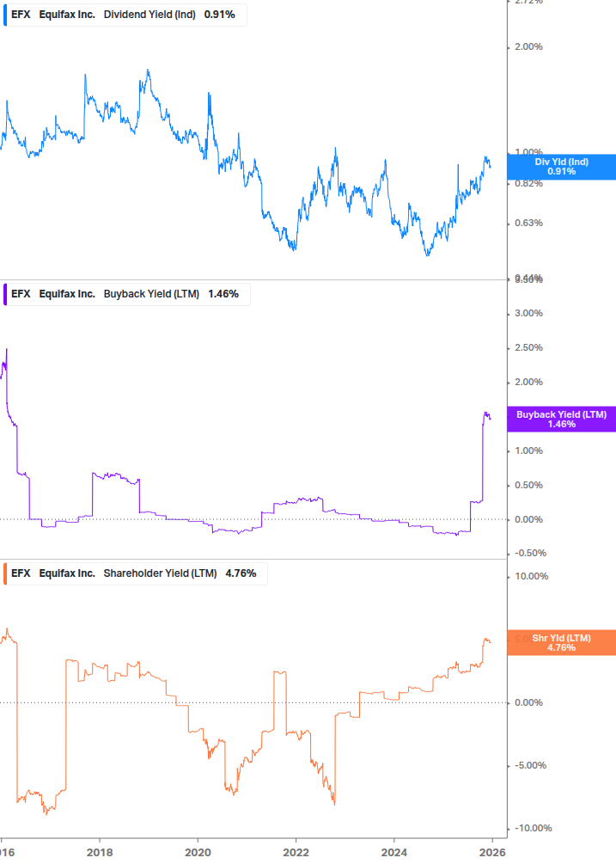The width and height of the screenshot is (616, 864).
Task: Click the purple Buyback Yield 1.46% axis tag
Action: pyautogui.click(x=562, y=420)
